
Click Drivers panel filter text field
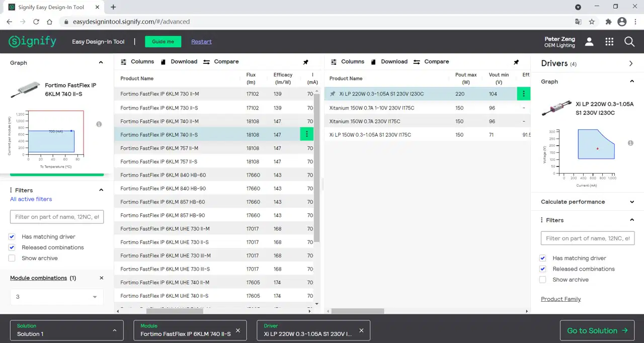[588, 238]
